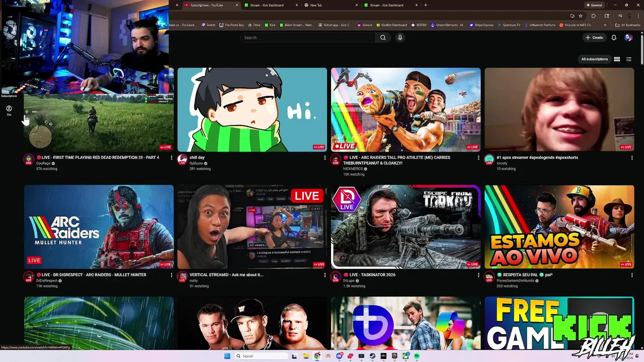Open Epic Games Launcher from taskbar

[394, 356]
